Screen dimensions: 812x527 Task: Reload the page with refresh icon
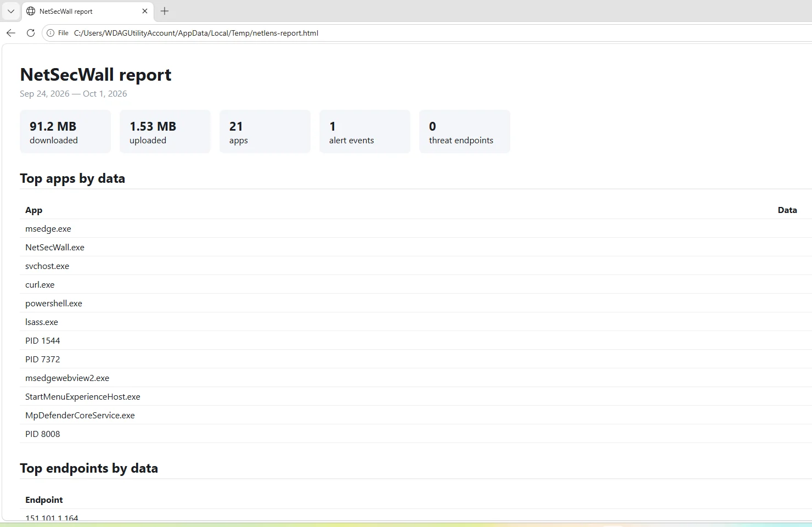coord(31,33)
